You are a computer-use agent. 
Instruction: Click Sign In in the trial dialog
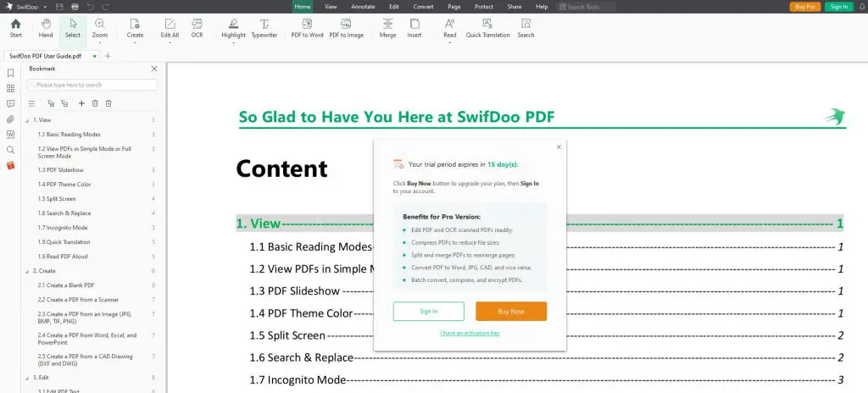point(428,311)
